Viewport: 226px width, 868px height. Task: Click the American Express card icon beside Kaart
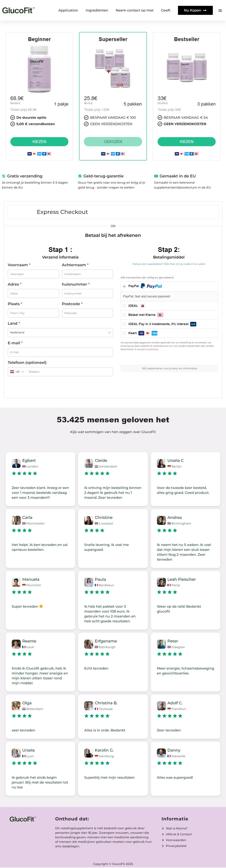(x=154, y=333)
